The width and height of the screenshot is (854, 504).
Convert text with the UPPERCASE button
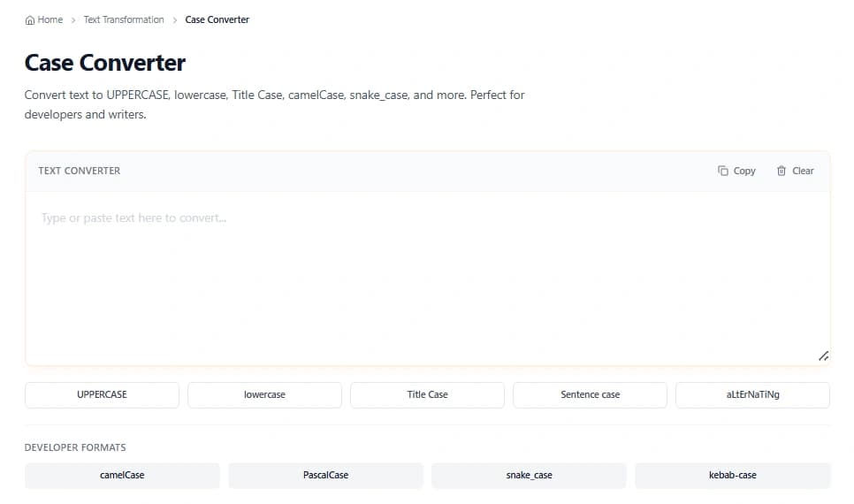[x=102, y=394]
